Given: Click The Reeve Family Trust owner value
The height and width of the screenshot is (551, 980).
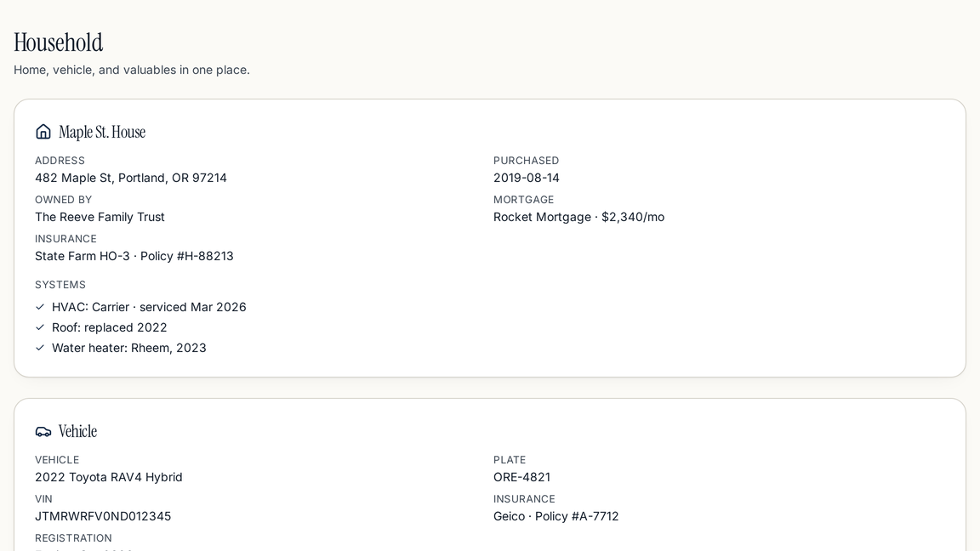Looking at the screenshot, I should pyautogui.click(x=100, y=218).
